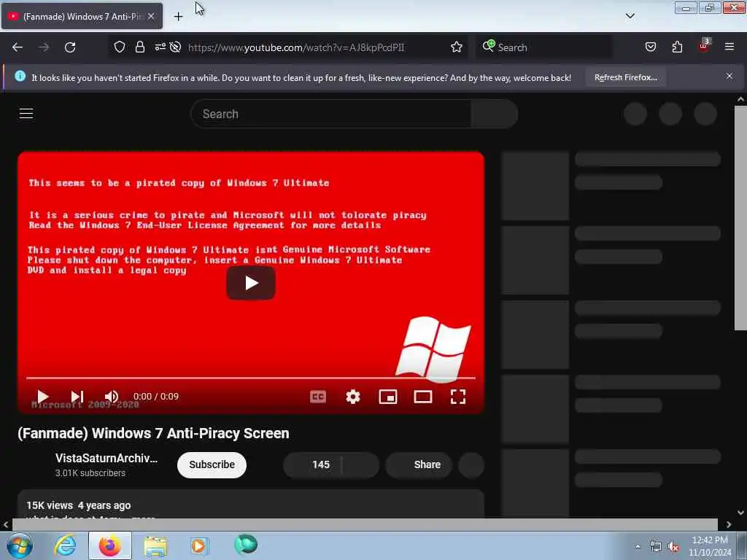Skip to next video with the Next button
The height and width of the screenshot is (560, 747).
(77, 397)
